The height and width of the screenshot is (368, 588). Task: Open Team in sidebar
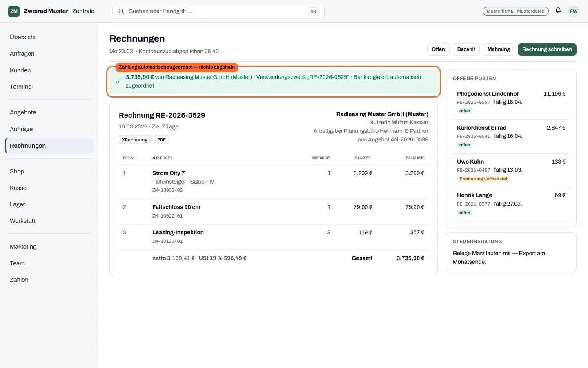tap(49, 263)
